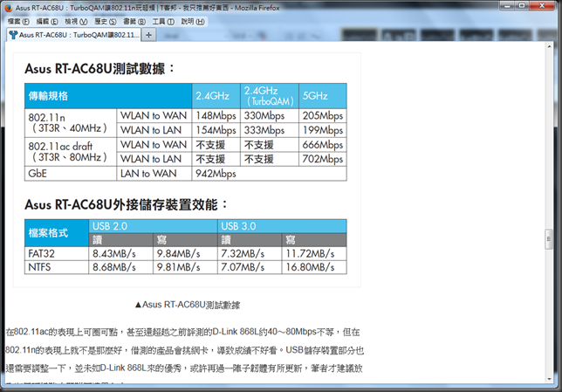Click the 9.84MB/s cell
Image resolution: width=562 pixels, height=392 pixels.
coord(185,253)
